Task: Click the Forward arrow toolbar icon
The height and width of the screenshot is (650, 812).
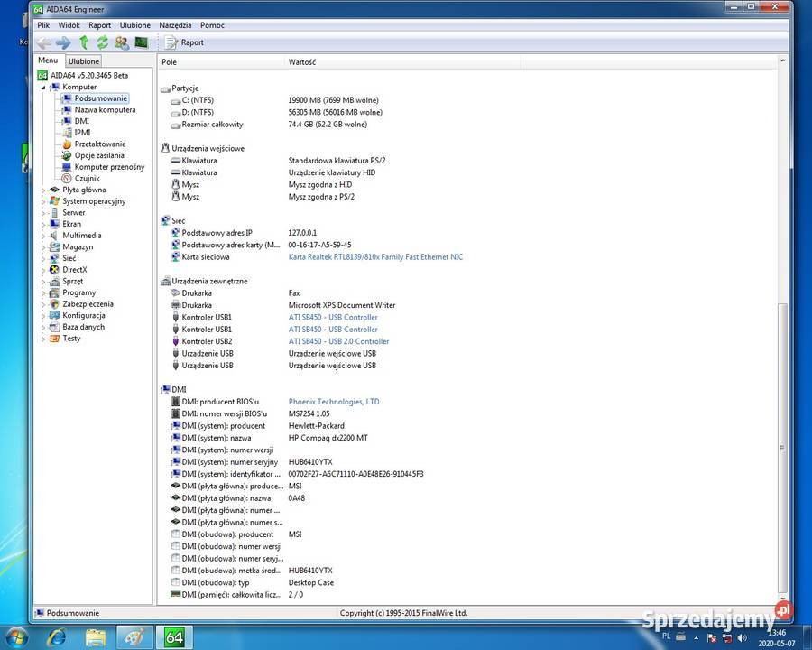Action: (63, 42)
